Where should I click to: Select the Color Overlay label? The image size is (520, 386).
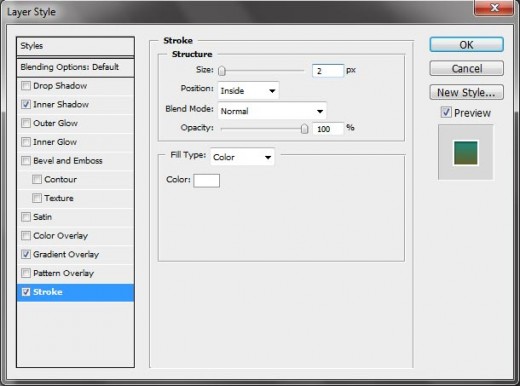tap(60, 236)
